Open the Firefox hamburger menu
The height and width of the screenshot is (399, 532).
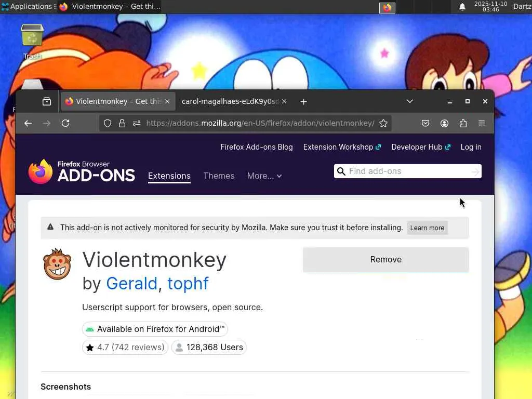point(482,123)
